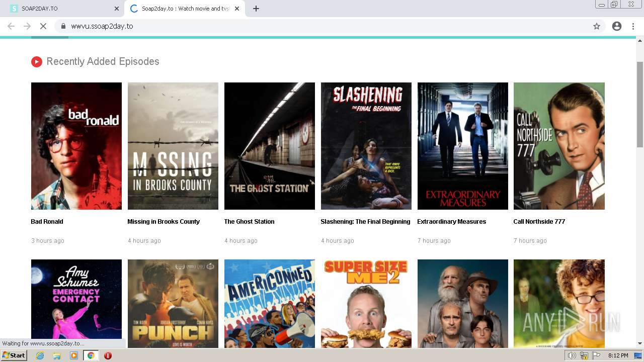Viewport: 644px width, 362px height.
Task: Click the Call Northside 777 title
Action: click(x=539, y=222)
